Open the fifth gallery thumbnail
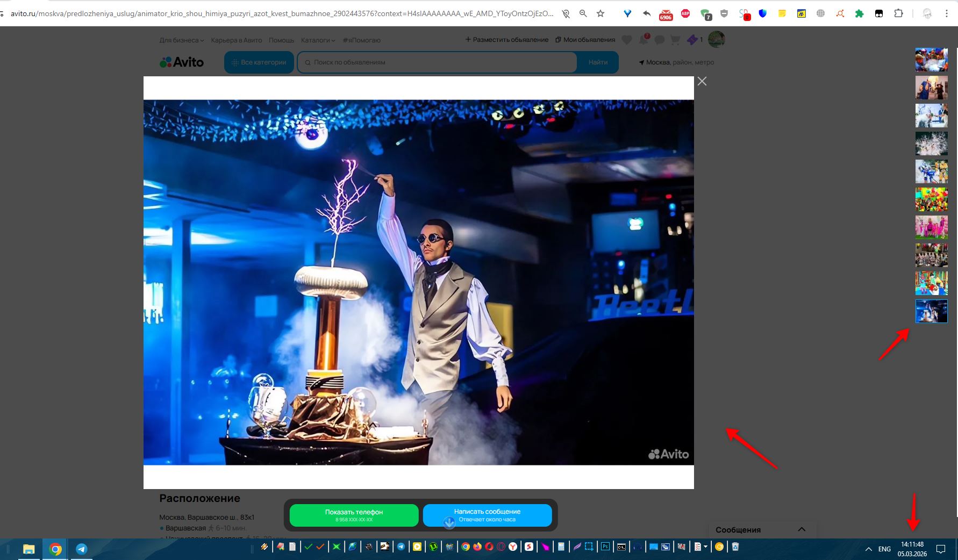This screenshot has height=560, width=958. tap(932, 171)
